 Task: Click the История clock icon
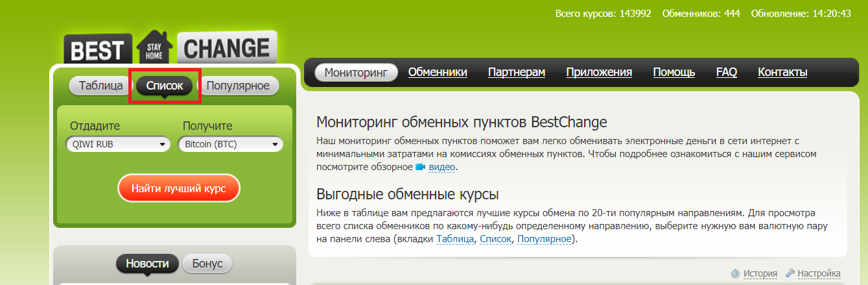pyautogui.click(x=734, y=273)
